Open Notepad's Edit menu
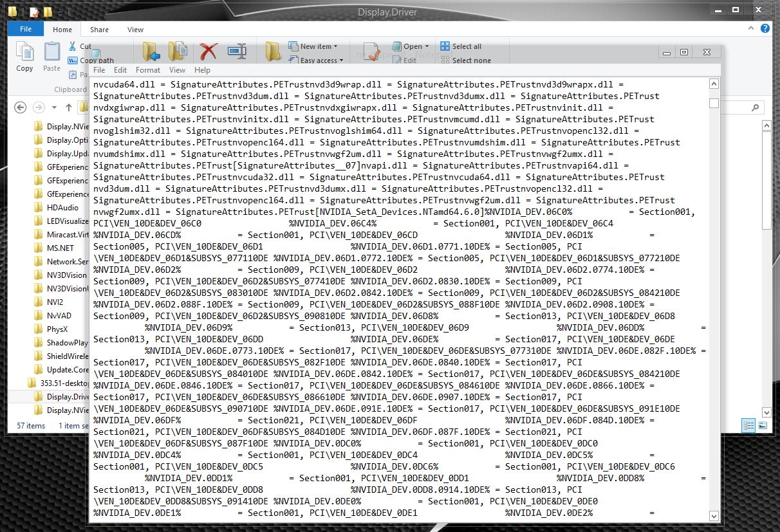780x532 pixels. pyautogui.click(x=120, y=70)
